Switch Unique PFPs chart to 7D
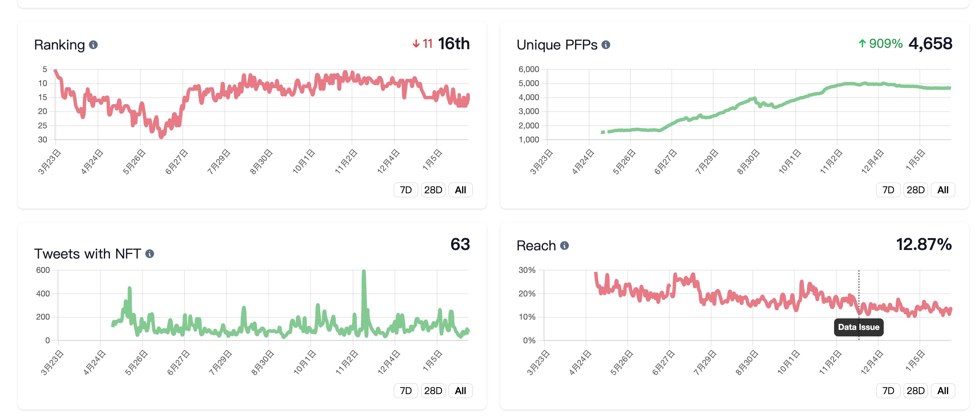The width and height of the screenshot is (980, 418). 888,190
